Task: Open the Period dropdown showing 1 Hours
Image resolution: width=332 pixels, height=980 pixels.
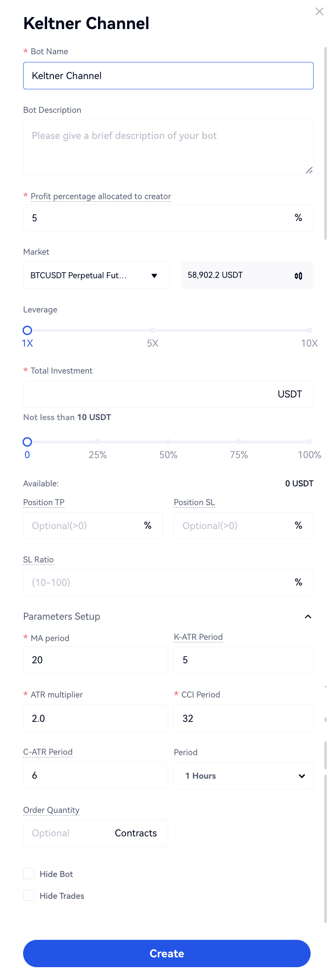Action: pos(243,776)
